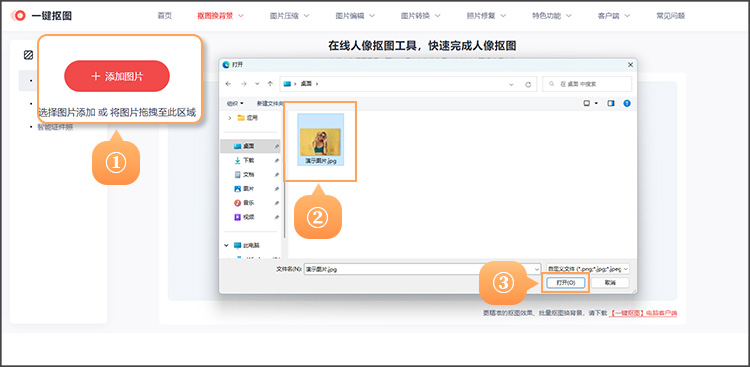Open the 首页 home menu item
Viewport: 750px width, 367px height.
click(x=165, y=16)
